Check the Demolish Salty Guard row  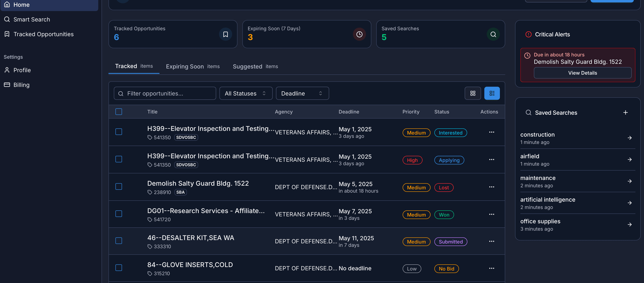click(119, 187)
